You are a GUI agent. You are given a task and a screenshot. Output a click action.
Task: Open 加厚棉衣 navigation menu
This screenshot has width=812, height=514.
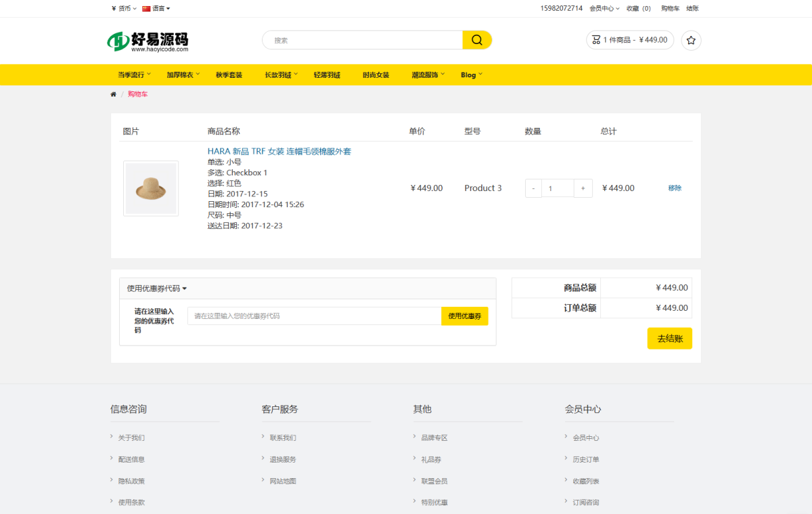[x=183, y=74]
